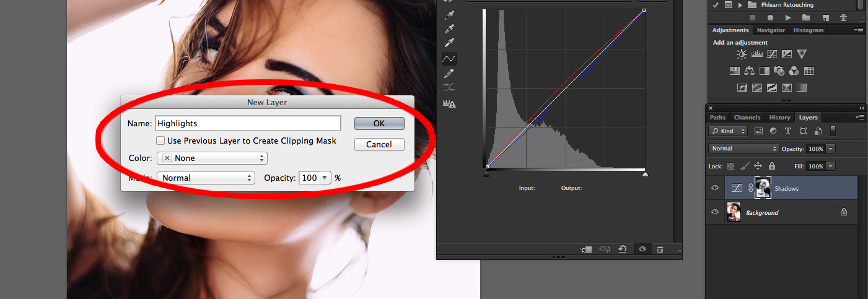Click OK in New Layer dialog
The image size is (868, 299).
click(x=379, y=123)
